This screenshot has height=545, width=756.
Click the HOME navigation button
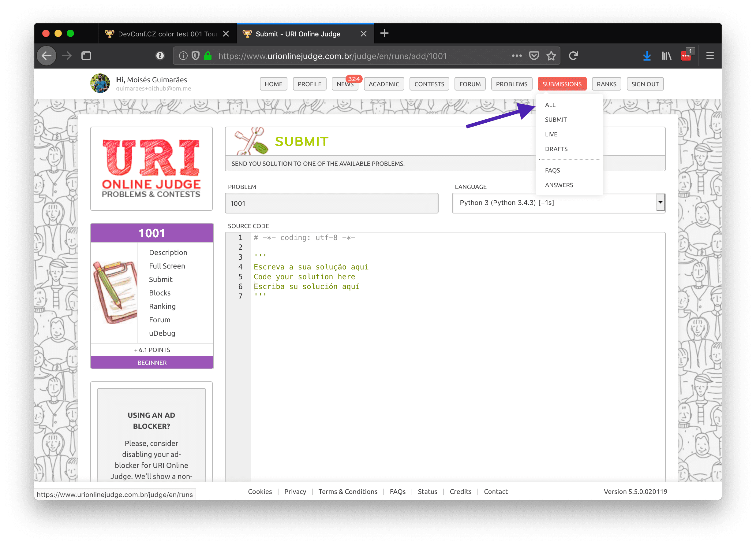(x=273, y=84)
